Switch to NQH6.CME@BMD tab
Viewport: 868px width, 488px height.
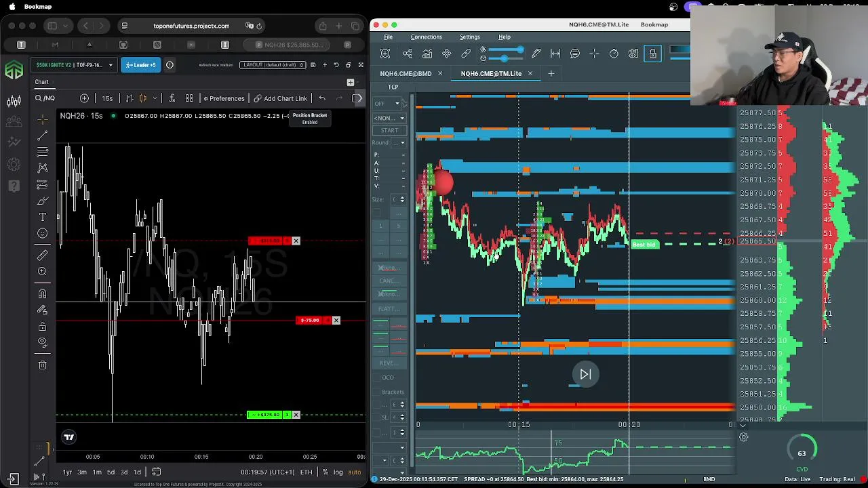tap(406, 73)
